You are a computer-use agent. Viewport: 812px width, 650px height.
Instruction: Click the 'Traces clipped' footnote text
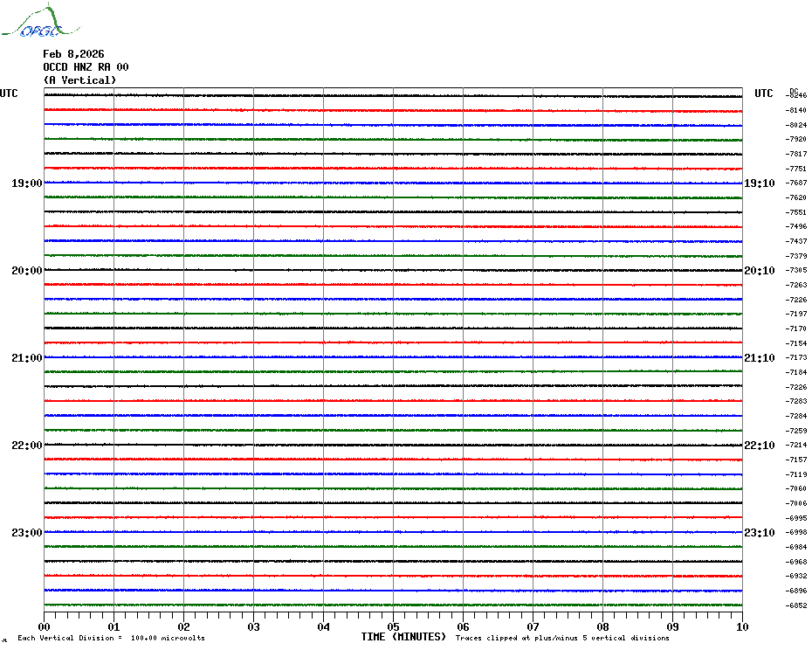[x=562, y=639]
